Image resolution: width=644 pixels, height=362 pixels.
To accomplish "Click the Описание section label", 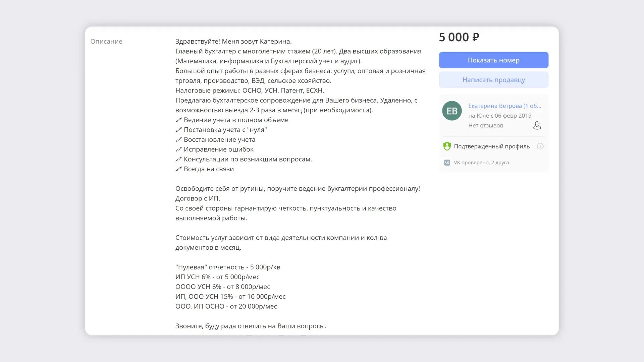I will (106, 41).
